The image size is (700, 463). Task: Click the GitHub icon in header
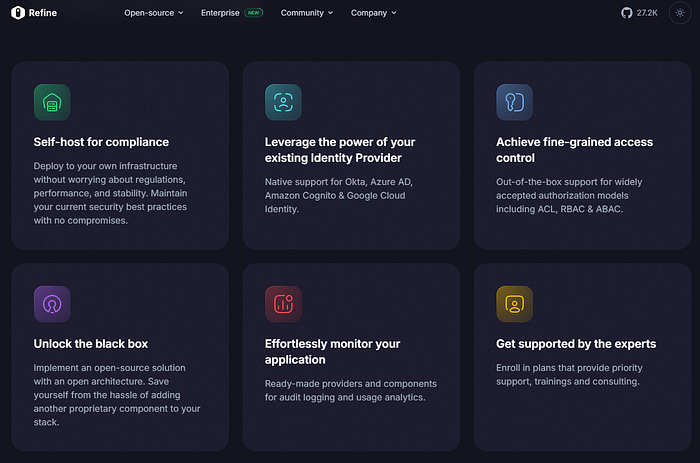click(x=627, y=13)
